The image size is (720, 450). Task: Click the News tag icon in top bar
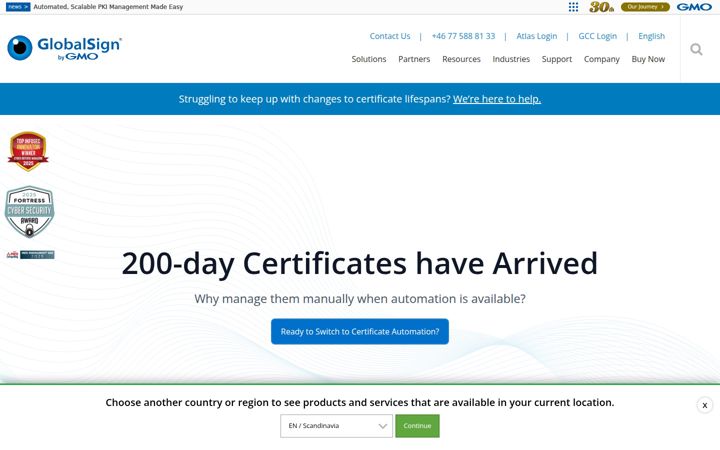[x=18, y=7]
